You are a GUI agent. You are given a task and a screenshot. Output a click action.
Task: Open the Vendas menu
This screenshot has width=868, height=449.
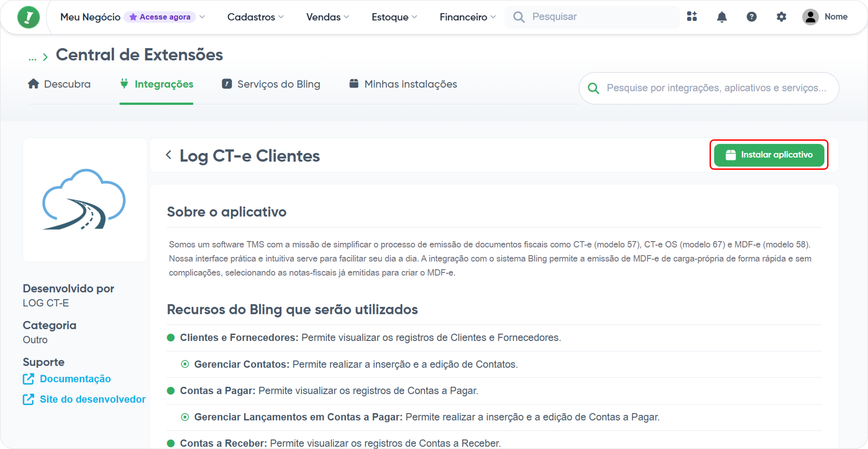click(328, 17)
